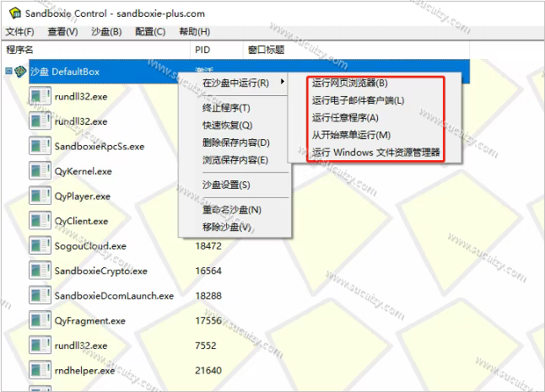Click the icon beside QyKernel.exe
The image size is (545, 392).
click(x=40, y=171)
